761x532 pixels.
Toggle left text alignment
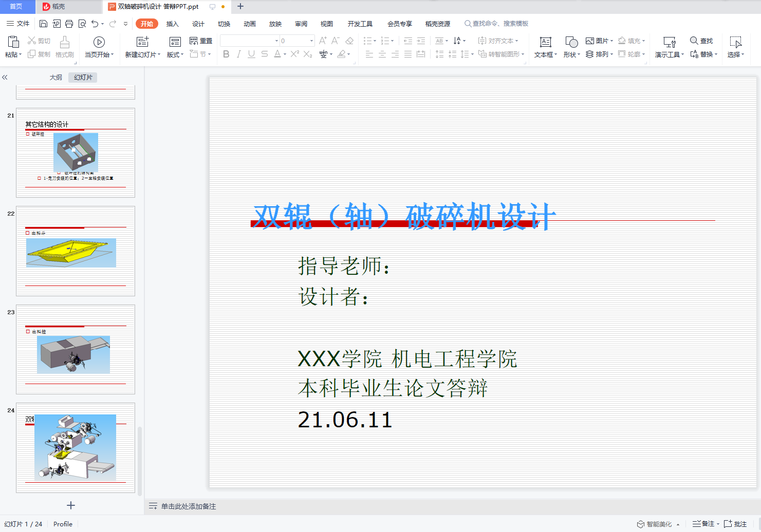tap(369, 54)
